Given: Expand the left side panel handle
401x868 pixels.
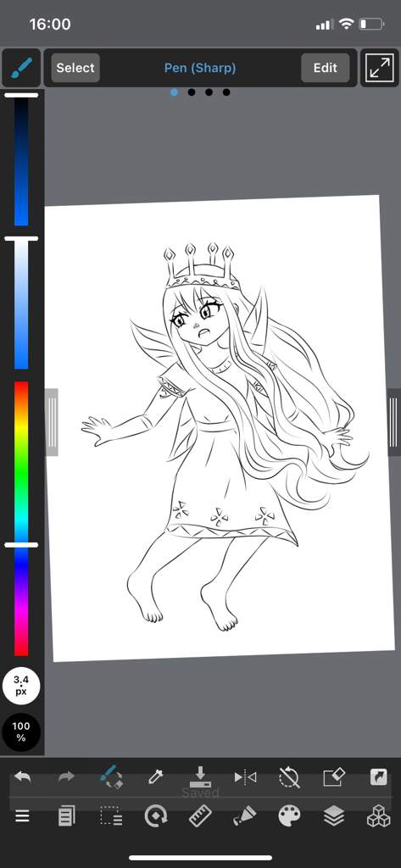Looking at the screenshot, I should click(52, 422).
